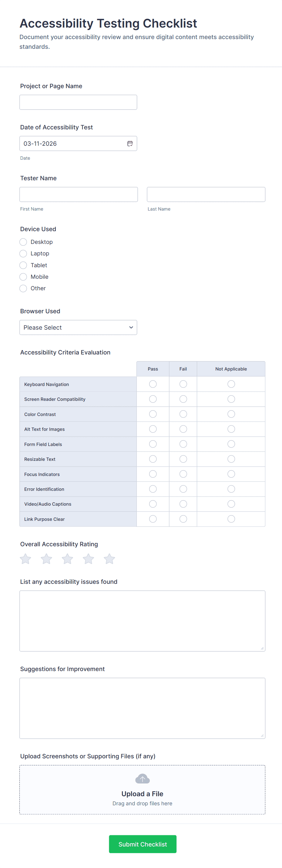Click the date of accessibility test field
The height and width of the screenshot is (868, 282).
tap(72, 144)
